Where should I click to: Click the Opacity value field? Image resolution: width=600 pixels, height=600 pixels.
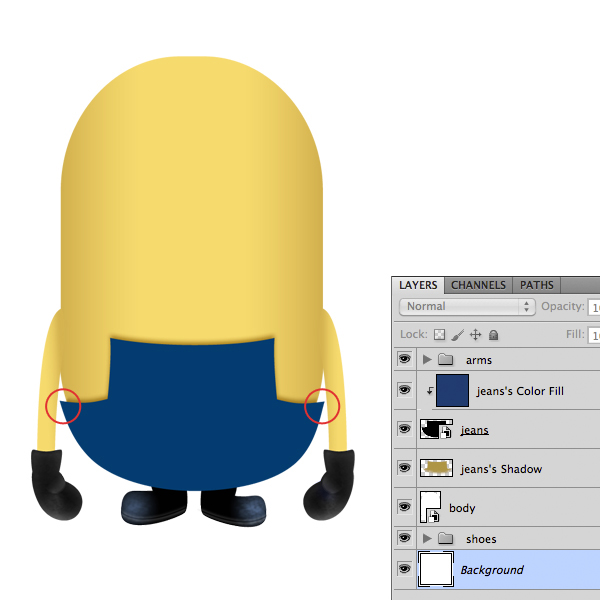point(594,306)
